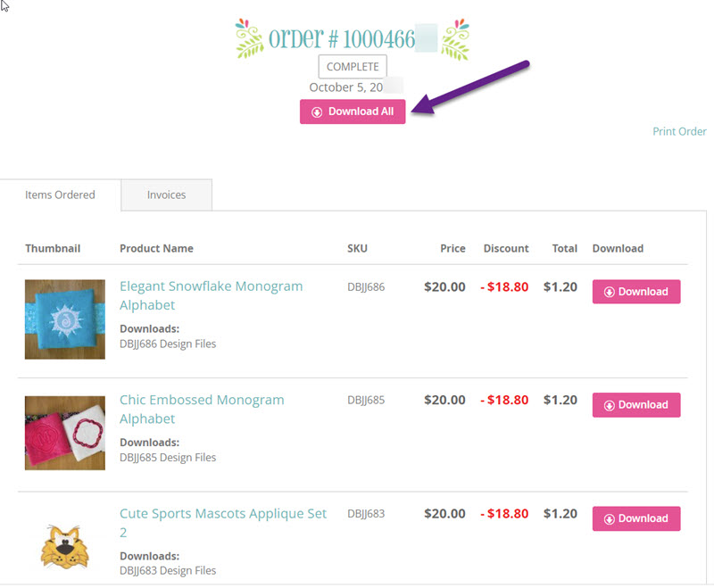
Task: Click the blue snowflake monogram thumbnail
Action: click(x=65, y=319)
